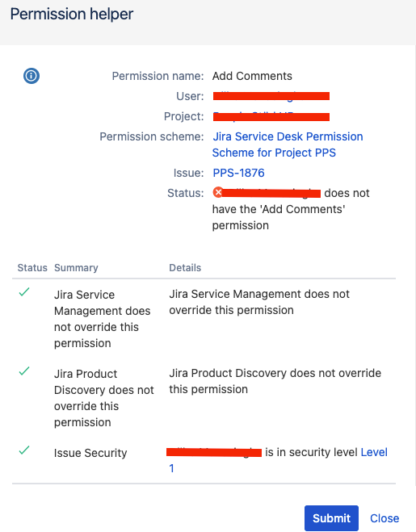Click the red error X status icon
Screen dimensions: 416x532
[x=218, y=192]
